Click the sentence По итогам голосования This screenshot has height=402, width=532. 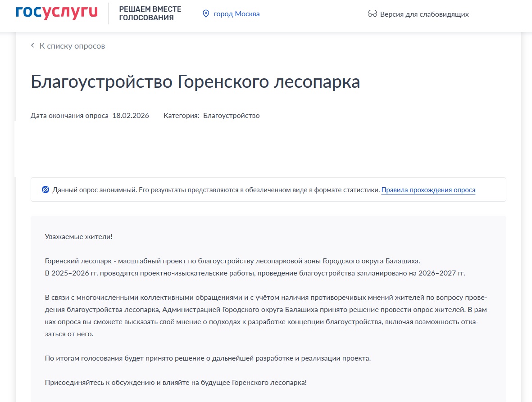click(208, 358)
